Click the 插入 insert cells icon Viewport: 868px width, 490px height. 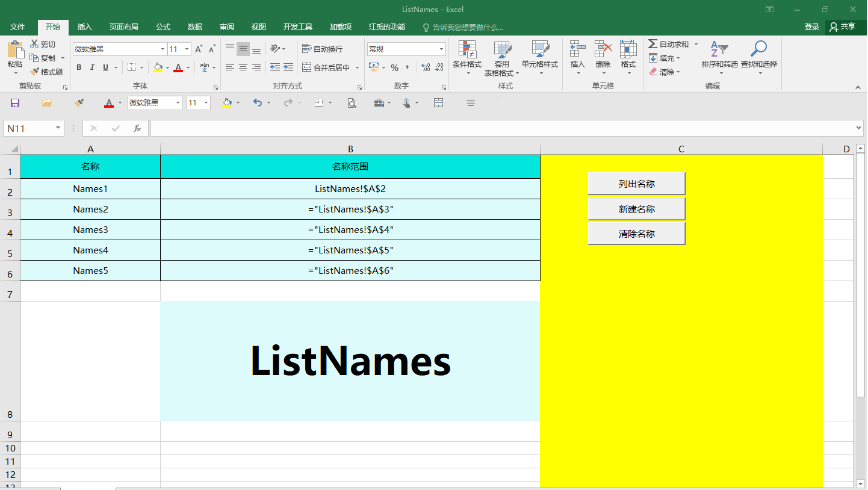tap(577, 49)
